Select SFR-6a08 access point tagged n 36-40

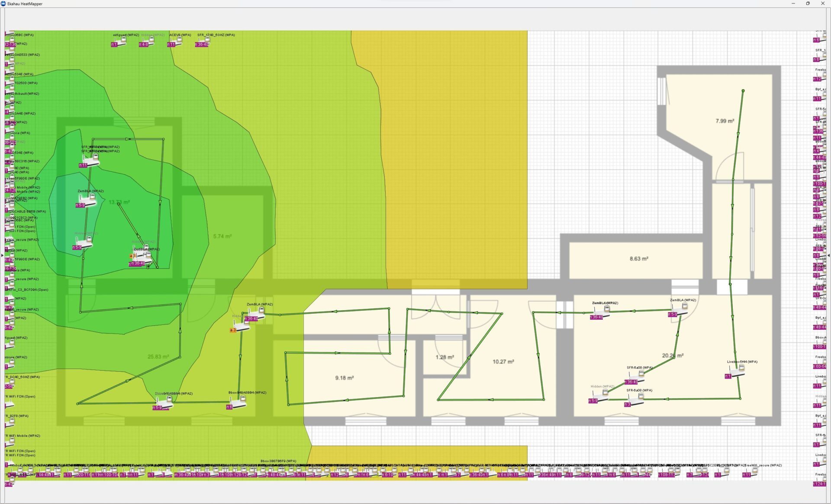point(635,378)
